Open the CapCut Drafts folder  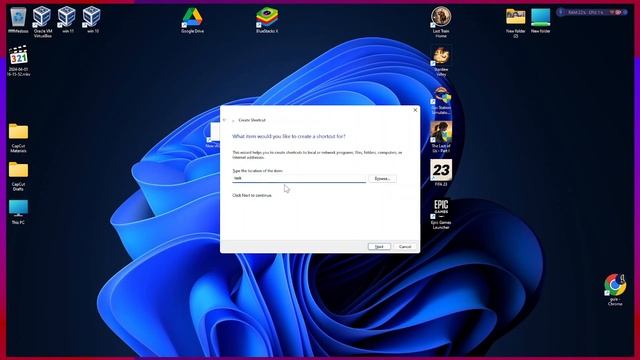pos(18,176)
